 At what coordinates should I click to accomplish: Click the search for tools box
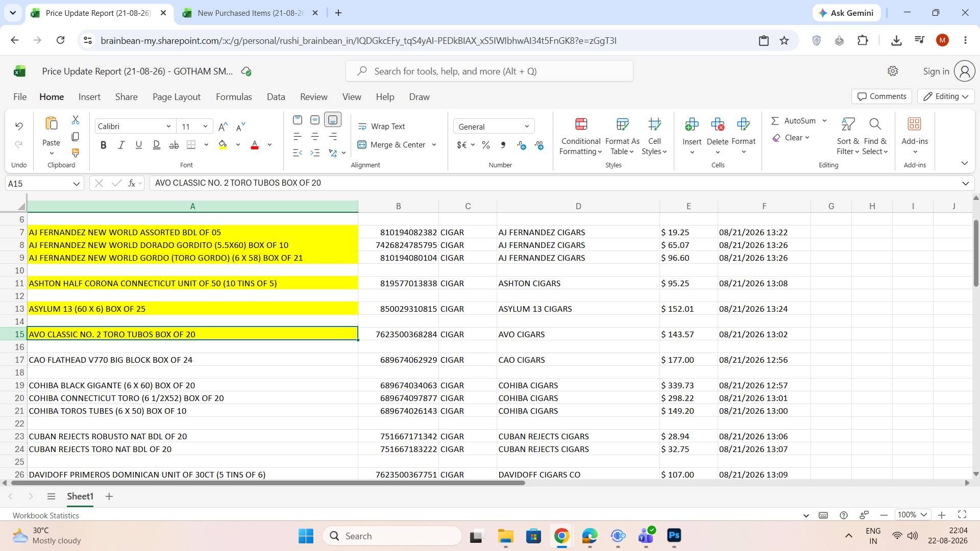coord(489,71)
